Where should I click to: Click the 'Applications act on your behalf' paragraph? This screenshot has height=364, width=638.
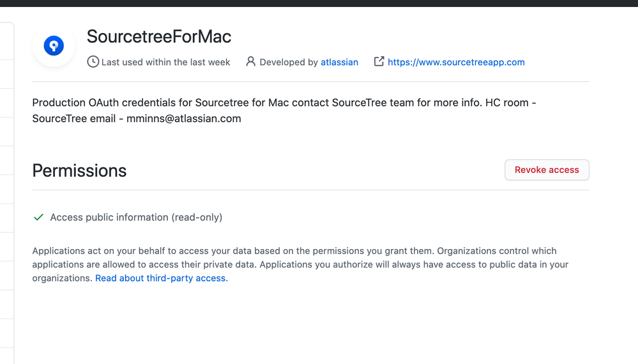[300, 264]
